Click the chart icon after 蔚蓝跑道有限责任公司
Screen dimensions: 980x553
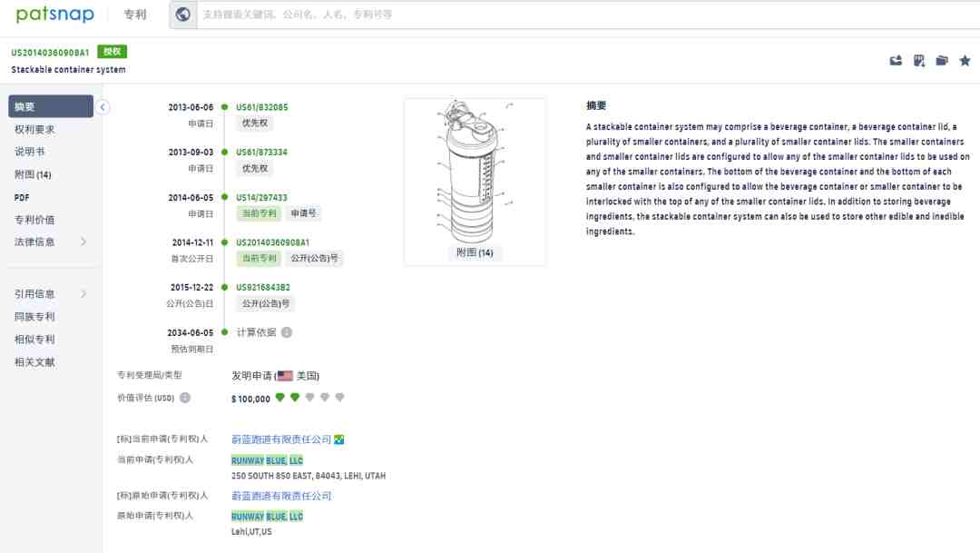pos(339,439)
